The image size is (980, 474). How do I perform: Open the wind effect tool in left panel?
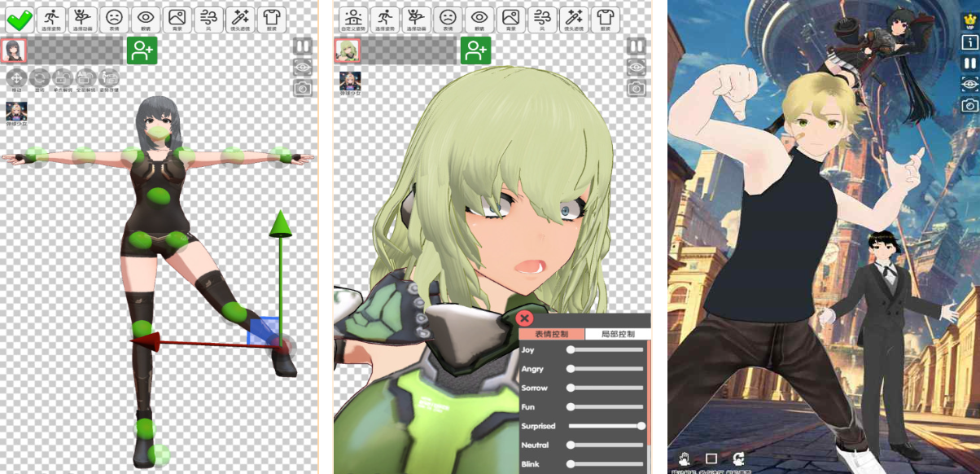208,19
